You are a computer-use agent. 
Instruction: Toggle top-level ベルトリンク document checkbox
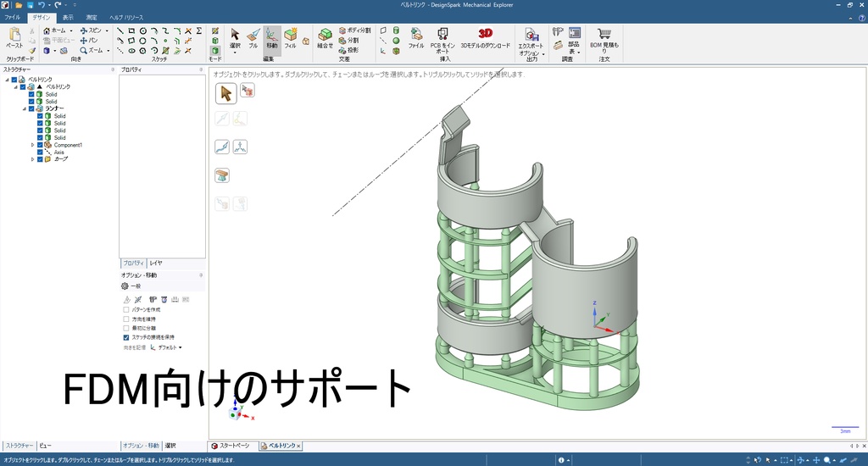(x=14, y=80)
